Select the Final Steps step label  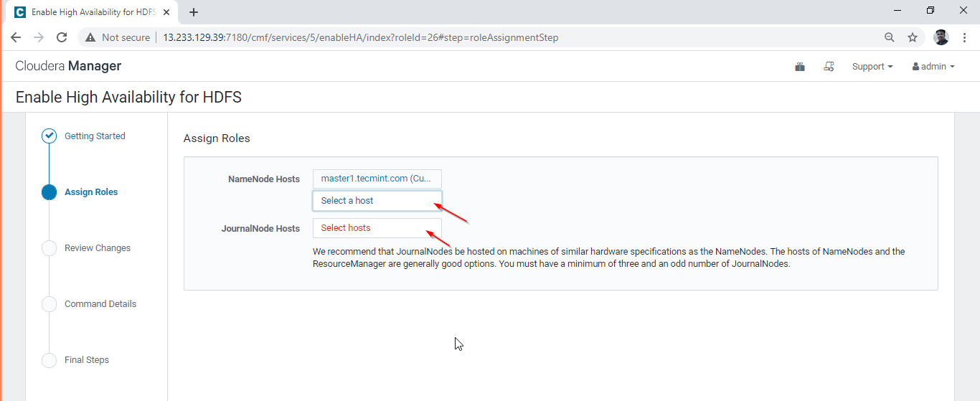(87, 359)
